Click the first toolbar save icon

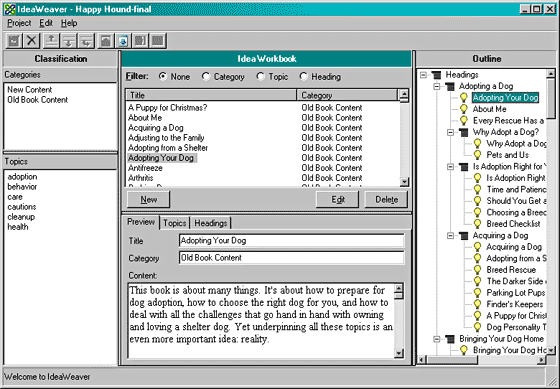14,41
